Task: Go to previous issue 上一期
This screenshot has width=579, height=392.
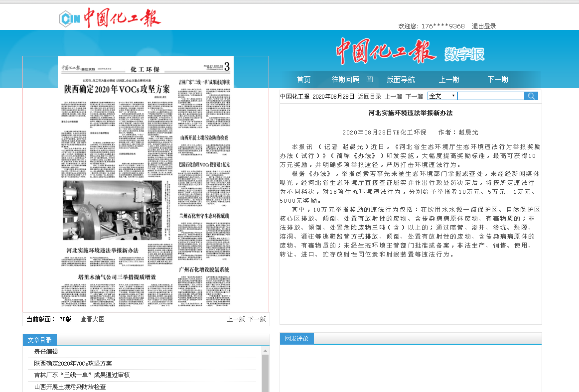Action: pos(449,80)
